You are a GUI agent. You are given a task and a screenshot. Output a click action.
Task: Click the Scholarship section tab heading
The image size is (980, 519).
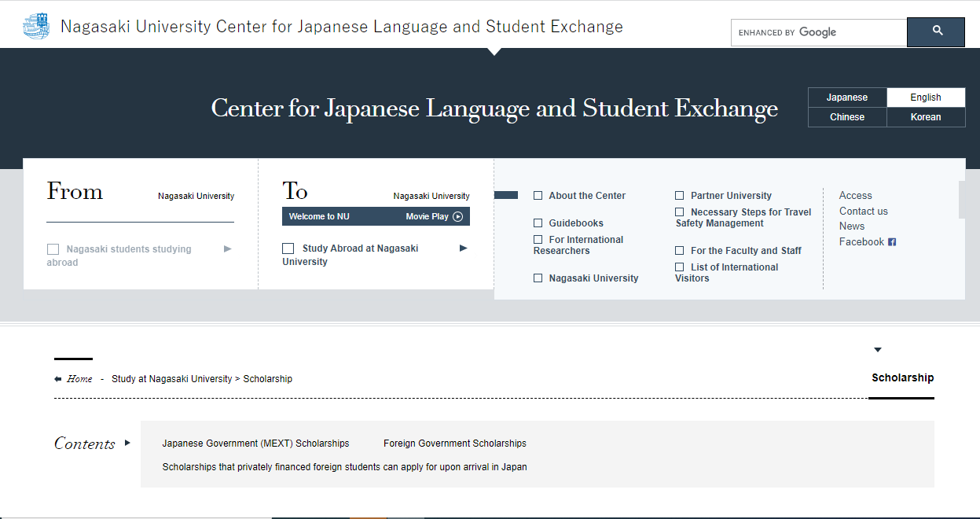click(903, 378)
